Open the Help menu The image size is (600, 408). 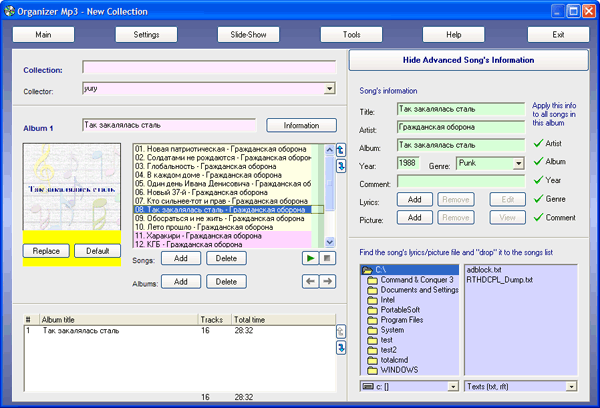coord(453,34)
